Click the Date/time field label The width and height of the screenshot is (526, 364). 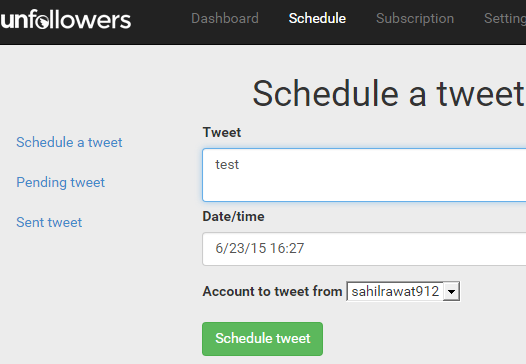(233, 216)
